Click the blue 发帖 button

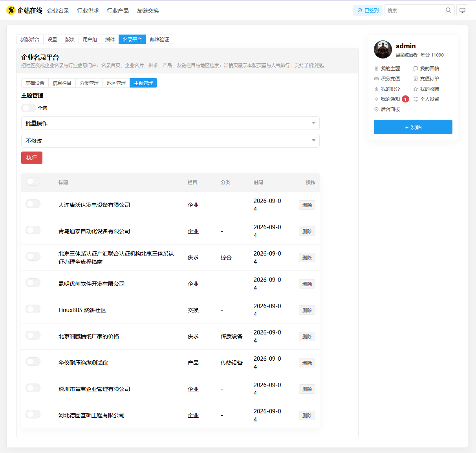(413, 127)
